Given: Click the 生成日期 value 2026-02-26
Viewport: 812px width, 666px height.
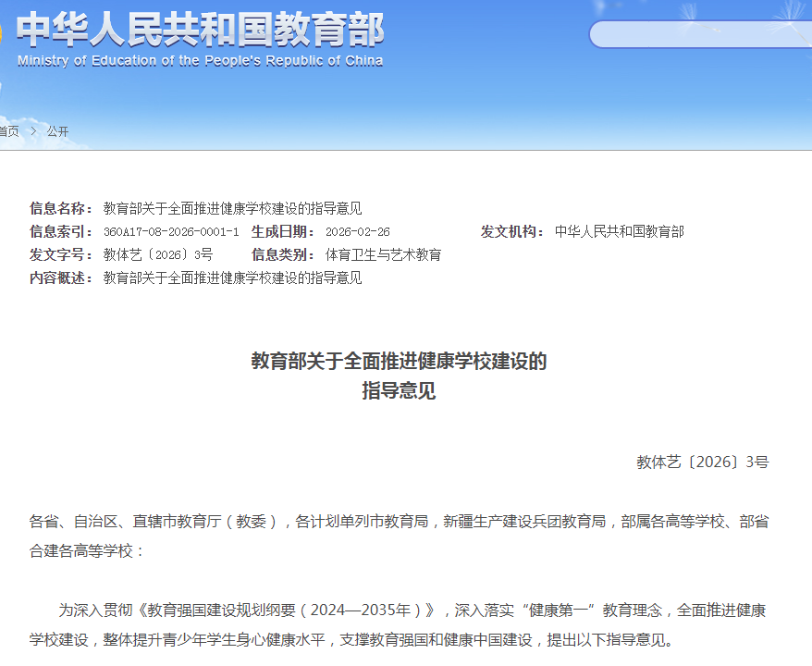Looking at the screenshot, I should (x=358, y=231).
